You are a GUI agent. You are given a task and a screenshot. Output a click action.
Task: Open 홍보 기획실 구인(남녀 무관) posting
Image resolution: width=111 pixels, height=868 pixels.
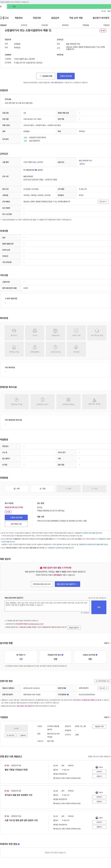[x=16, y=770]
